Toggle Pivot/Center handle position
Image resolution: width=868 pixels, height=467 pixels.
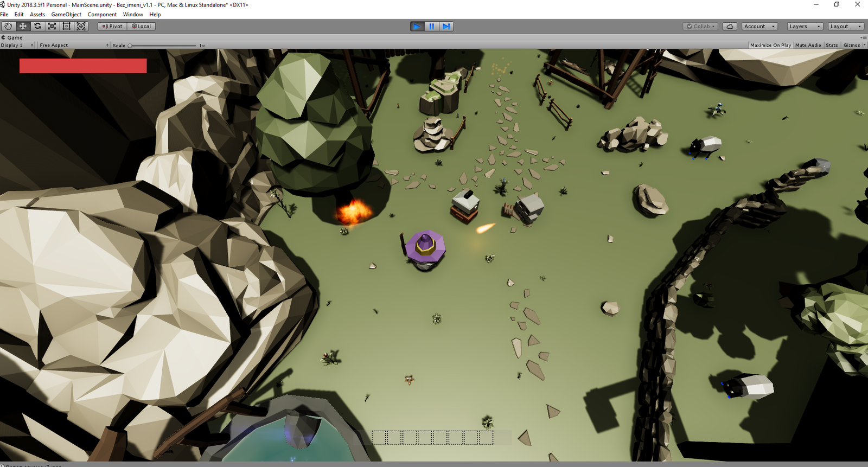pyautogui.click(x=112, y=26)
